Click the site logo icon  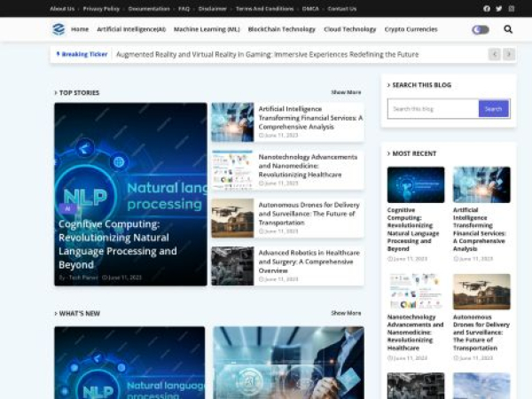pyautogui.click(x=59, y=29)
